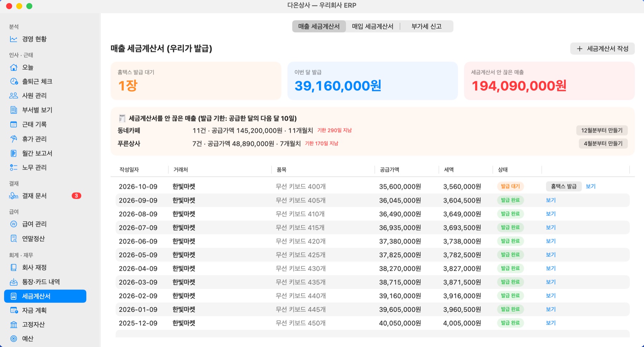Open 보기 link for 2025-12-09 invoice

point(551,323)
